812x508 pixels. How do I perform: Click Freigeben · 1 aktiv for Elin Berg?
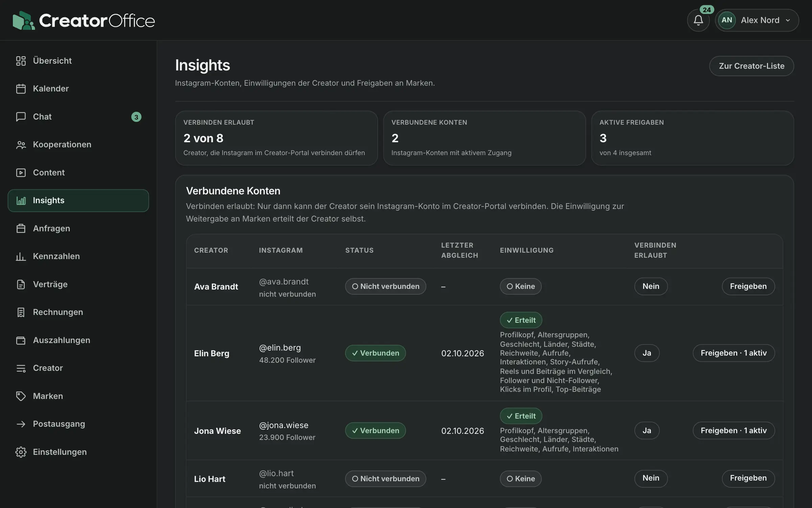pyautogui.click(x=734, y=353)
